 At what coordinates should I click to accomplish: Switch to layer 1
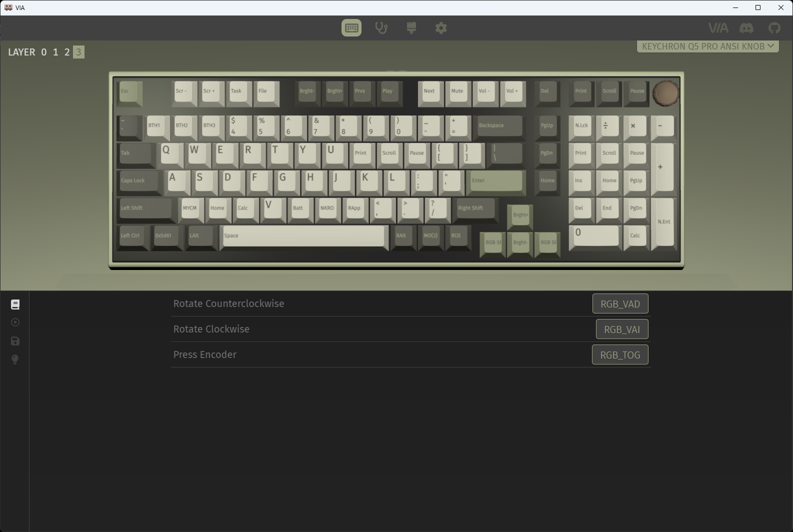coord(55,52)
